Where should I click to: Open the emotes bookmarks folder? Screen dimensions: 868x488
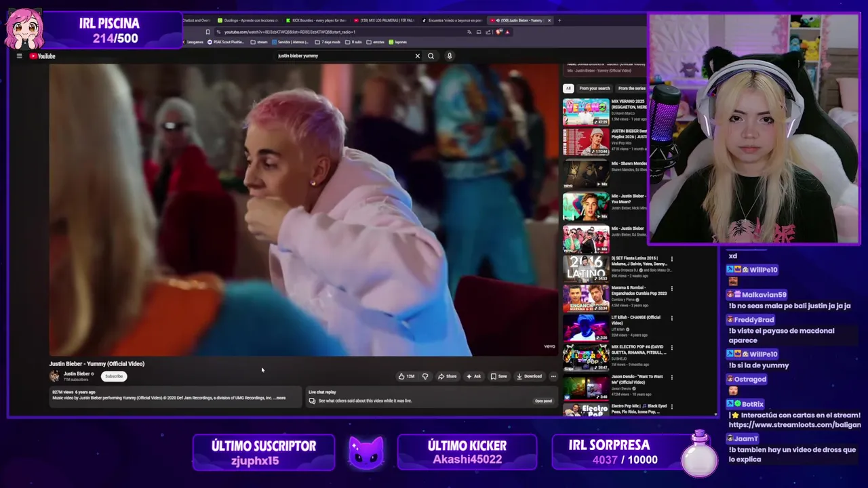pyautogui.click(x=376, y=42)
